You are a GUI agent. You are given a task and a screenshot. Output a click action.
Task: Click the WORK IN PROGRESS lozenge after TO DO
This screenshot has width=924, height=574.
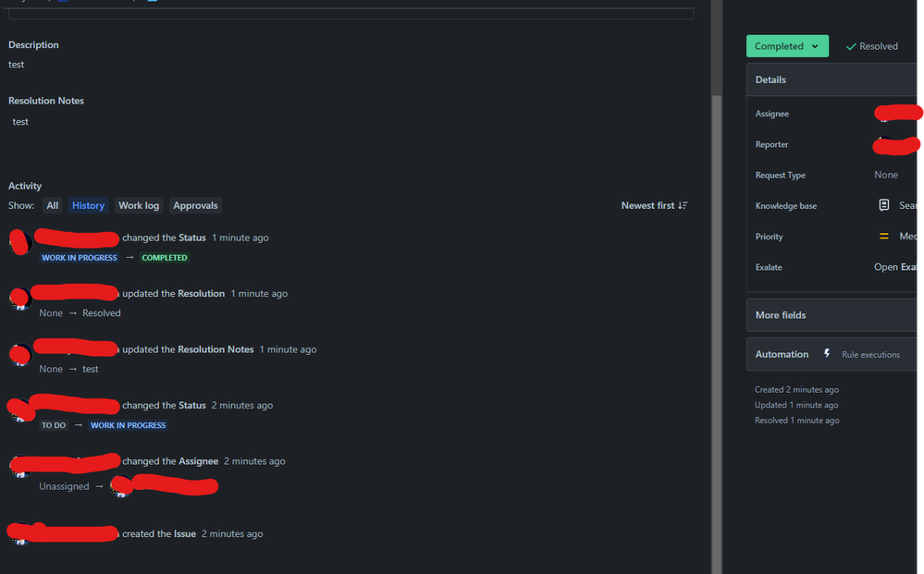[128, 425]
